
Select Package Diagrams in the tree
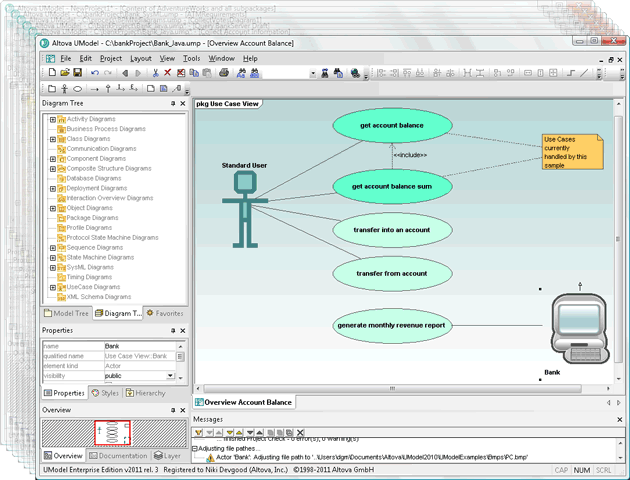click(92, 218)
